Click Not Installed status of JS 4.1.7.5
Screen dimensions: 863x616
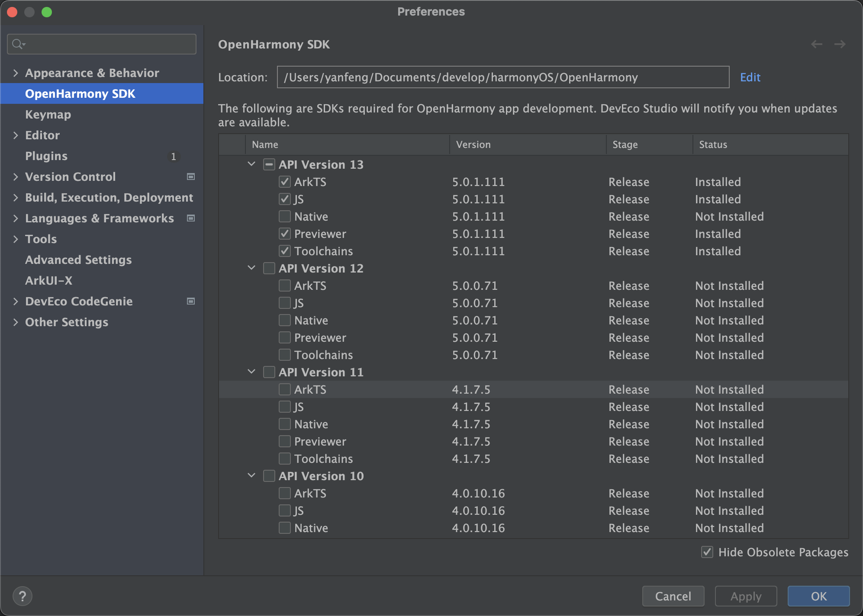pos(729,407)
